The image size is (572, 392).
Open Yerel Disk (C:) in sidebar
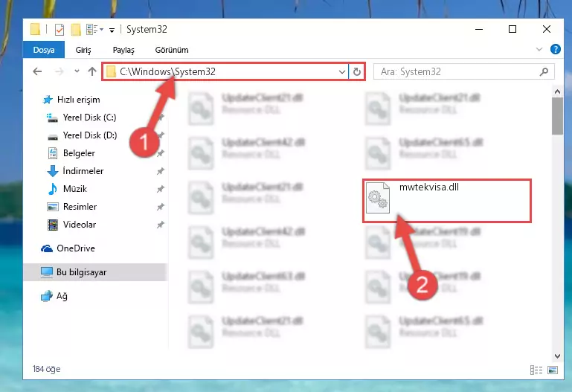click(x=89, y=118)
